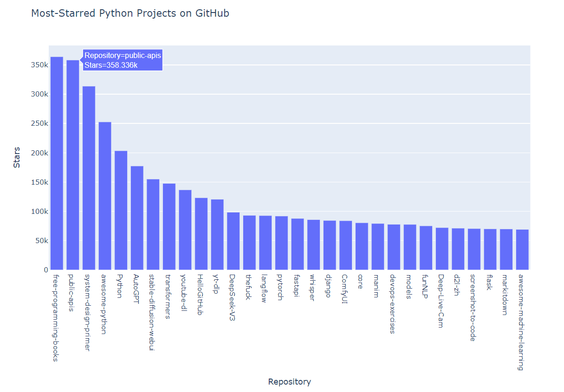The height and width of the screenshot is (392, 564).
Task: Click the 'HelloGitHub' axis label
Action: pyautogui.click(x=200, y=295)
